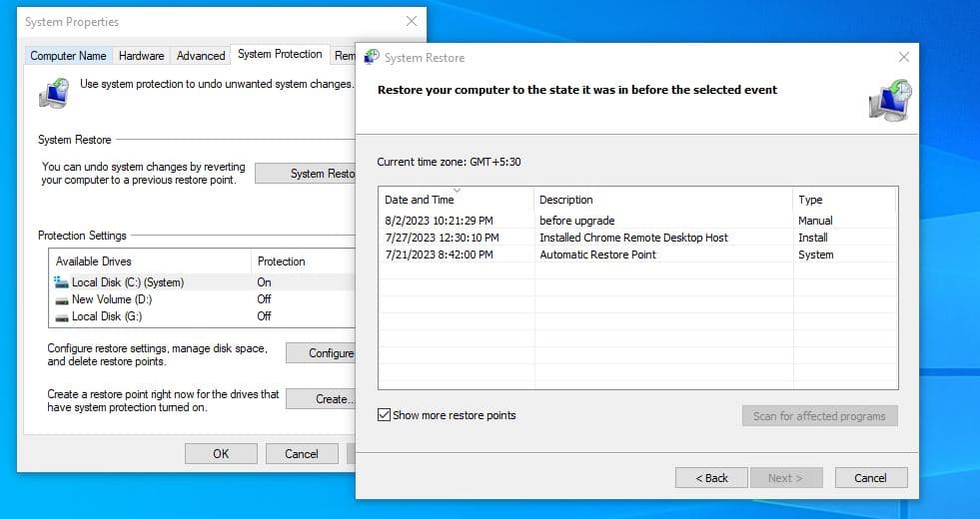Select the Local Disk (G:) drive icon
The image size is (980, 519).
pos(61,316)
